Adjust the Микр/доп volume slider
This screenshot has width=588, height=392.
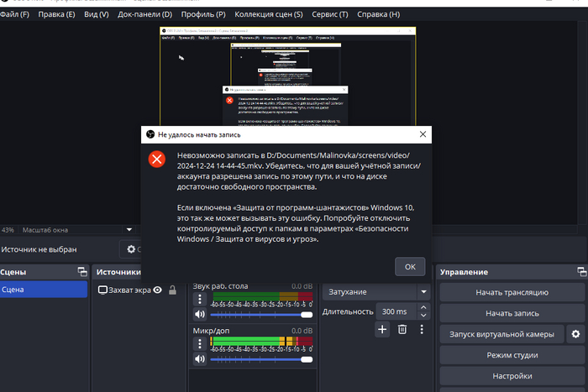260,358
